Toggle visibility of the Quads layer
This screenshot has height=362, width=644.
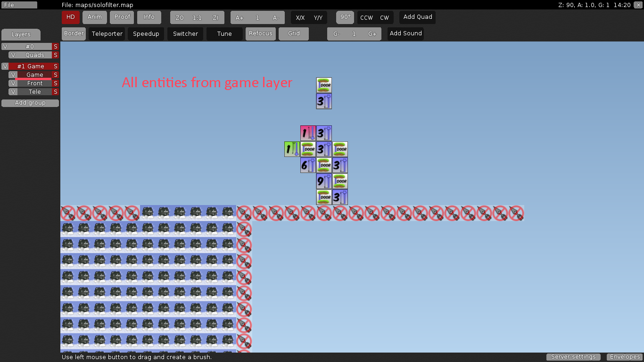tap(13, 55)
